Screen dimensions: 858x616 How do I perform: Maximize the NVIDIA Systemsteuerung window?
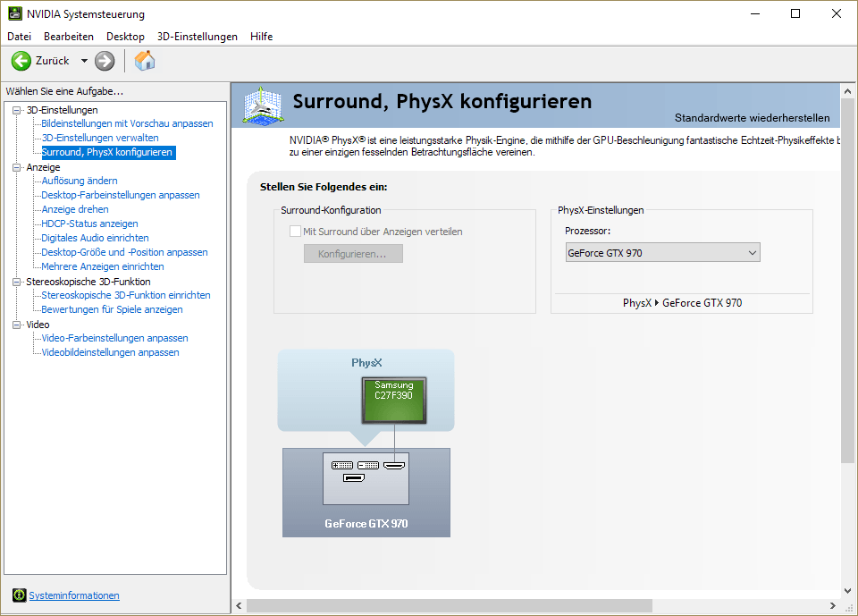[795, 13]
